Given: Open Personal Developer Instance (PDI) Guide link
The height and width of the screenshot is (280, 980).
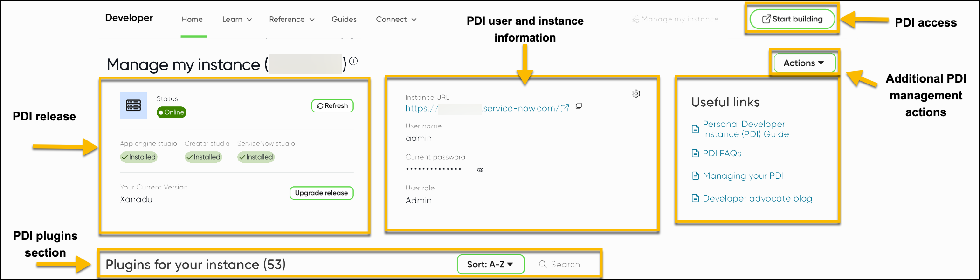Looking at the screenshot, I should click(745, 129).
